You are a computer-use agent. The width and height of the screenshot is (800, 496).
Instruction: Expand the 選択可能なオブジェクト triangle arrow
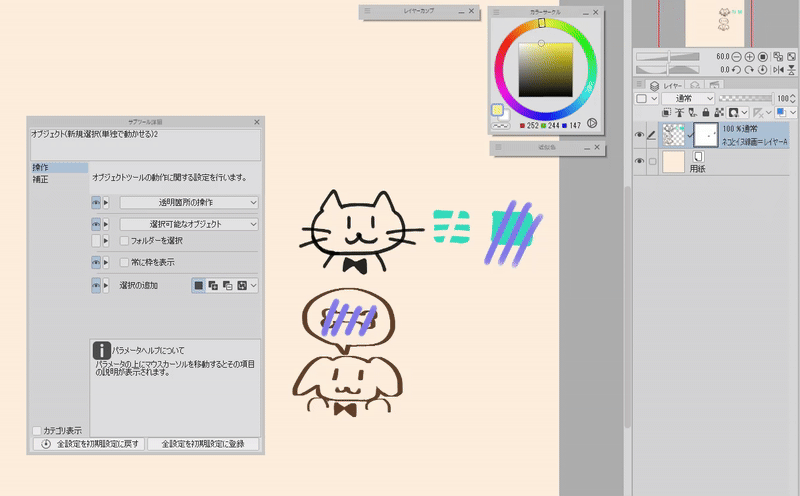tap(106, 224)
